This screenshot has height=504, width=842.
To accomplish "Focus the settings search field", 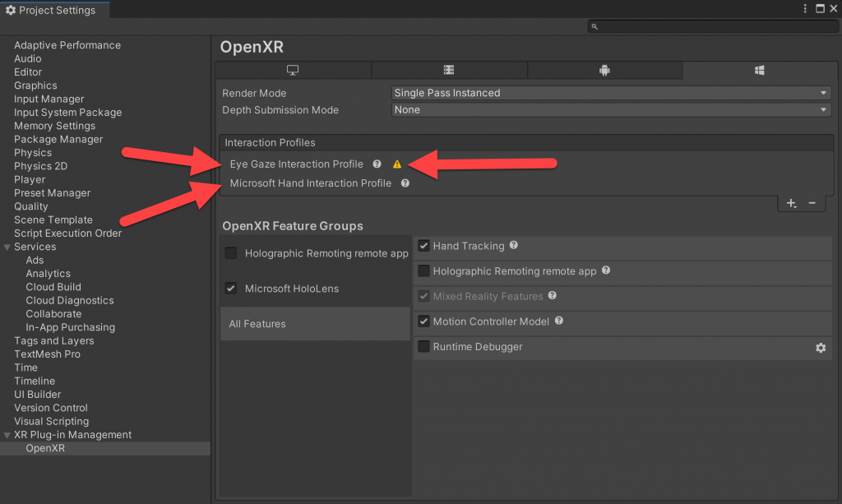I will [713, 26].
